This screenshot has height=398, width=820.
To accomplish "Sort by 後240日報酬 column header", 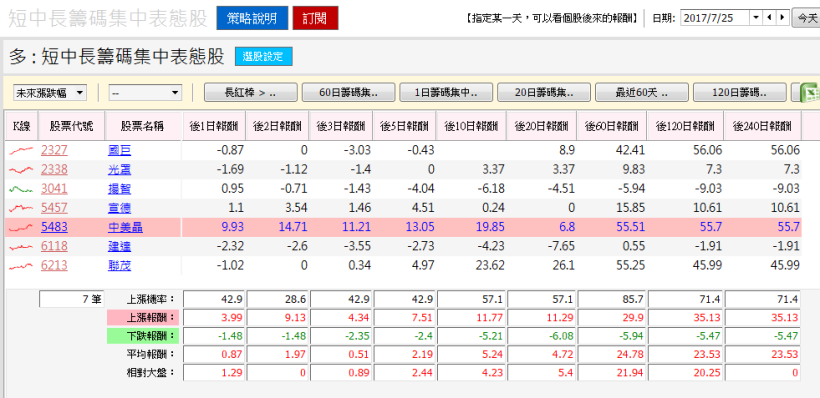I will point(763,126).
